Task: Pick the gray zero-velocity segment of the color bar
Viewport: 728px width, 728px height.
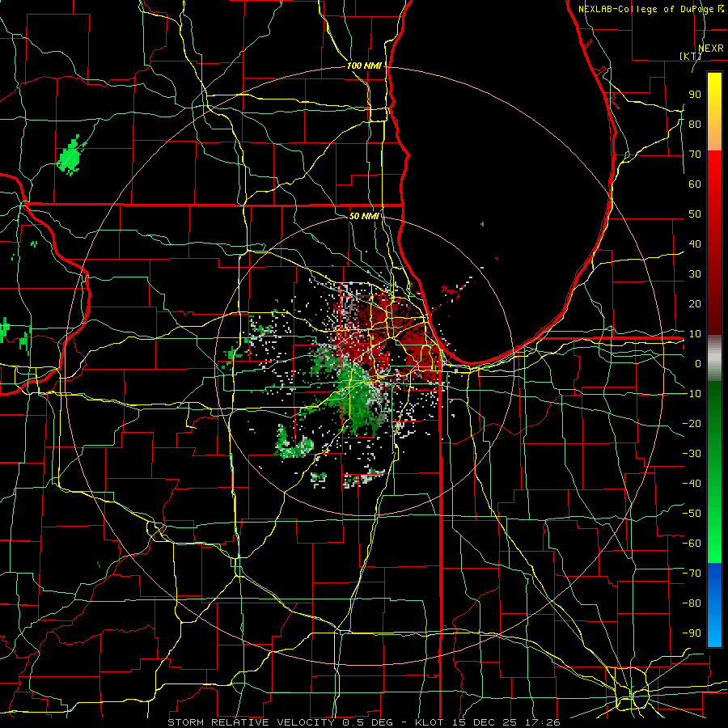Action: [x=714, y=358]
